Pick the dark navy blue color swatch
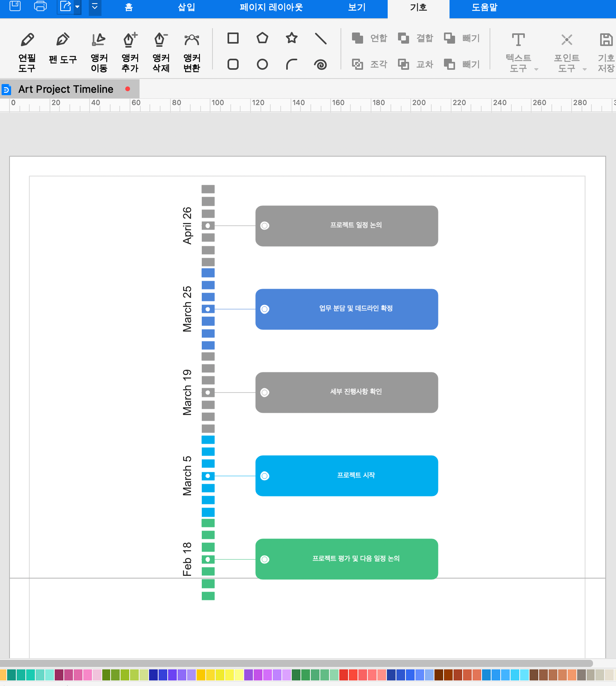The width and height of the screenshot is (616, 686). [x=153, y=675]
